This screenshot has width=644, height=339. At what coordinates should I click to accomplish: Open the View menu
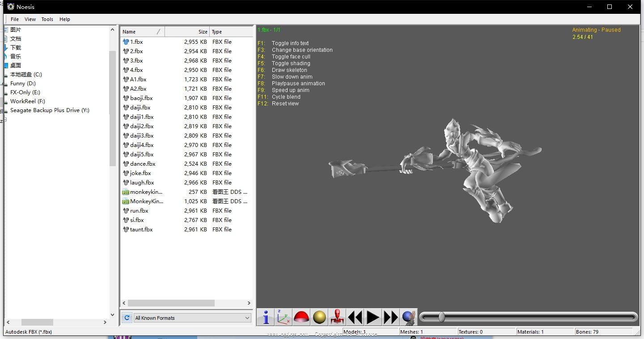coord(30,19)
